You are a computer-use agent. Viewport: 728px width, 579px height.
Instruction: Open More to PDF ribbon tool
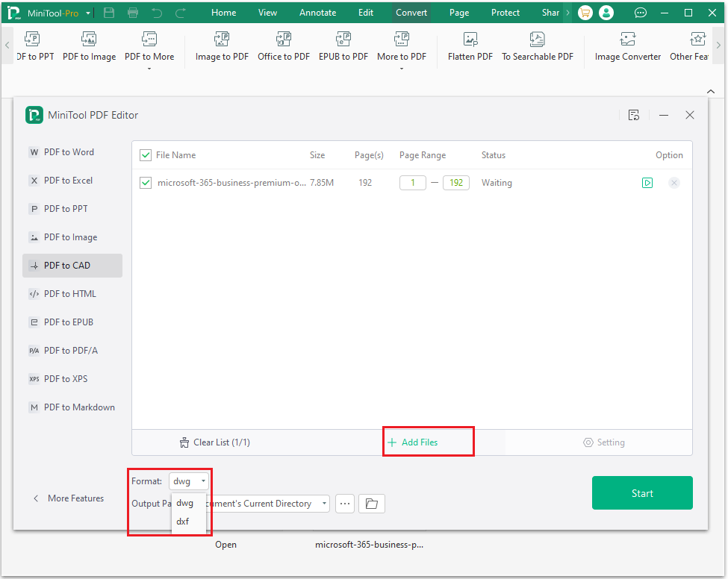[x=402, y=48]
